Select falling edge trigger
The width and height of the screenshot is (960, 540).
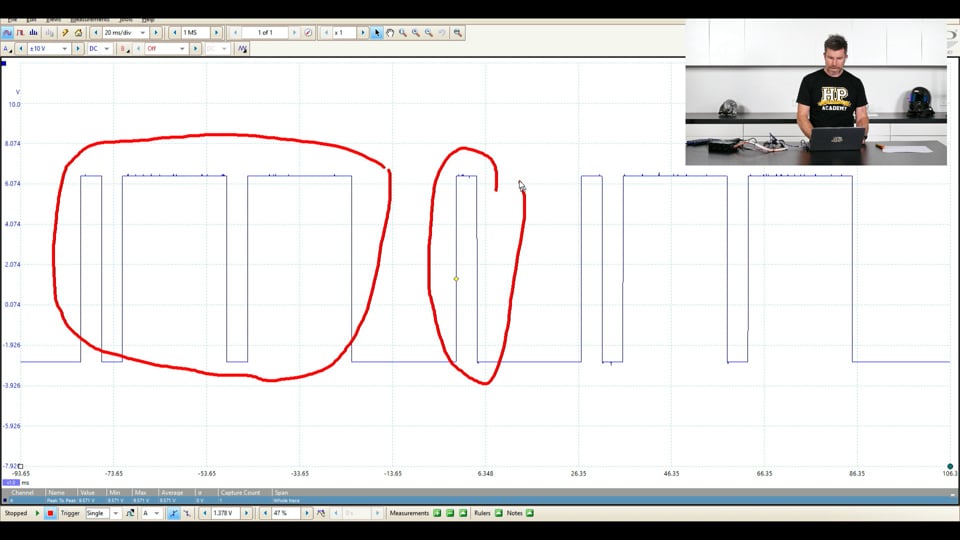tap(187, 513)
